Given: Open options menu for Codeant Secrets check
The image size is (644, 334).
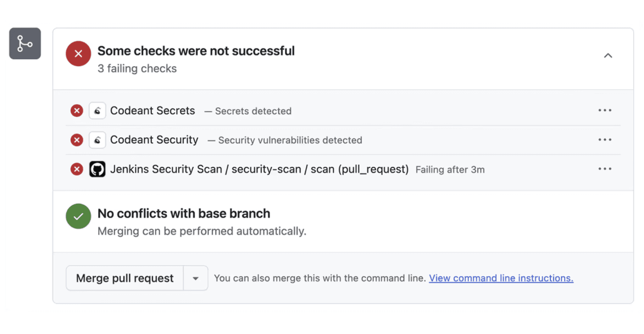Looking at the screenshot, I should tap(605, 110).
